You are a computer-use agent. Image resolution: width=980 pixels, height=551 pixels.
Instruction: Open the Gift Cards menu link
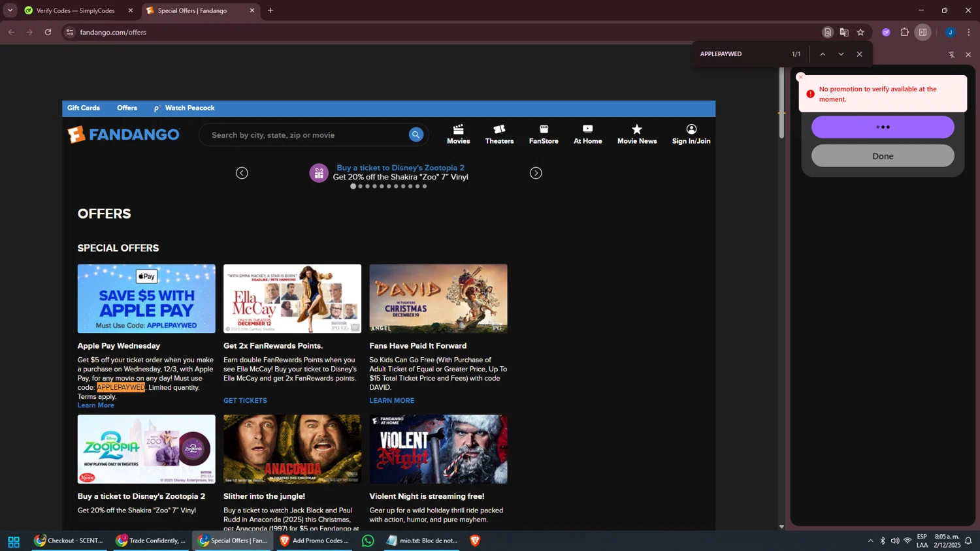[84, 108]
